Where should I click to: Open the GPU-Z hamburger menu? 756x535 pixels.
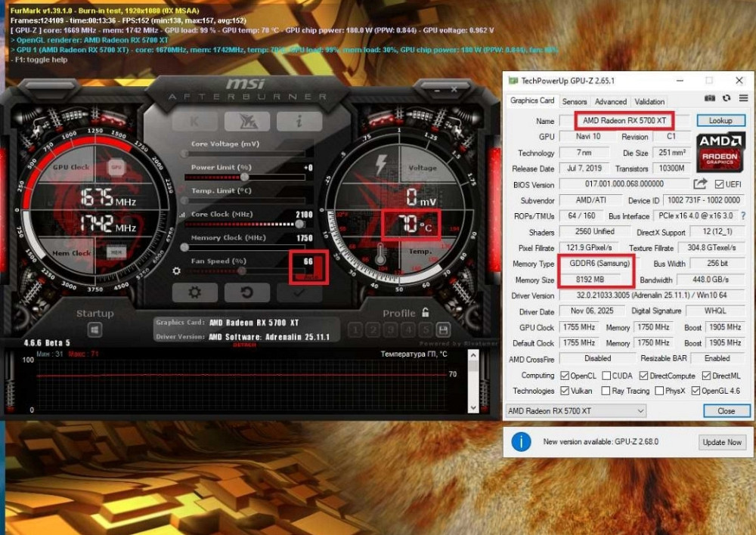tap(744, 98)
